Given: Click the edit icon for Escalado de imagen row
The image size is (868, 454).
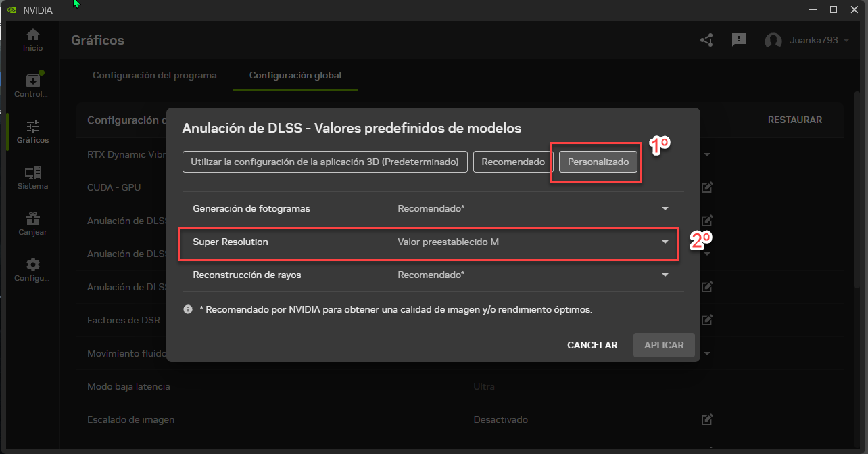Looking at the screenshot, I should coord(707,419).
